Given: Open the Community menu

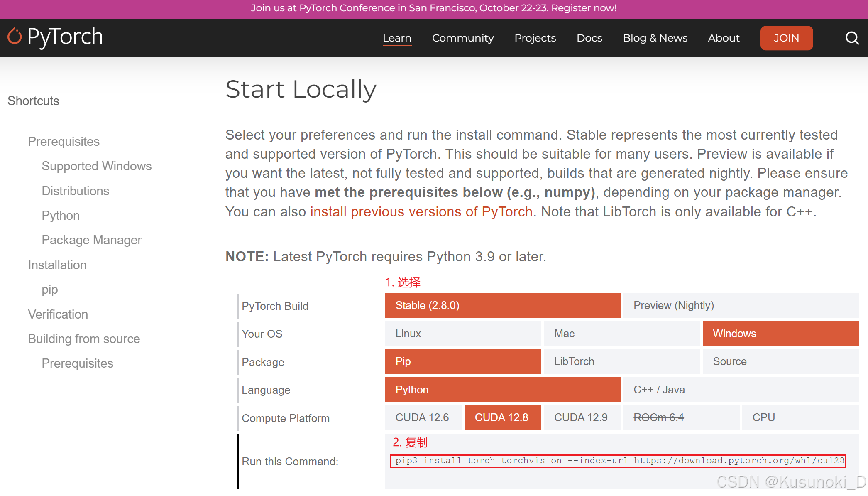Looking at the screenshot, I should 463,38.
